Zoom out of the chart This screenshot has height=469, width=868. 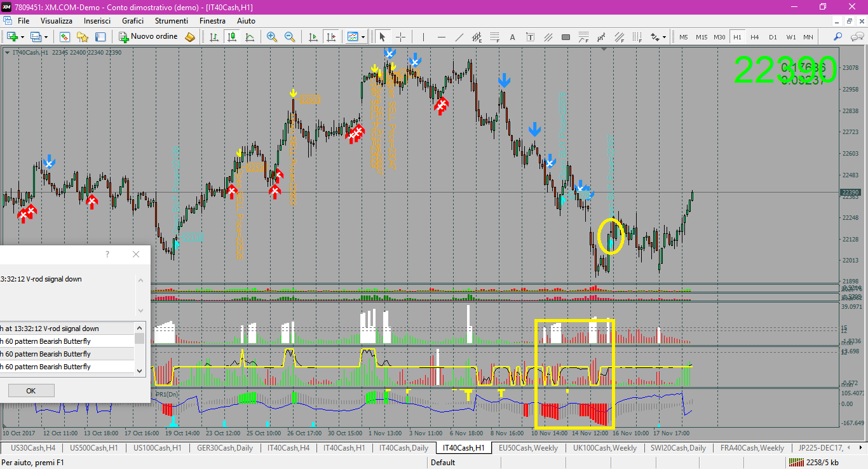coord(290,37)
